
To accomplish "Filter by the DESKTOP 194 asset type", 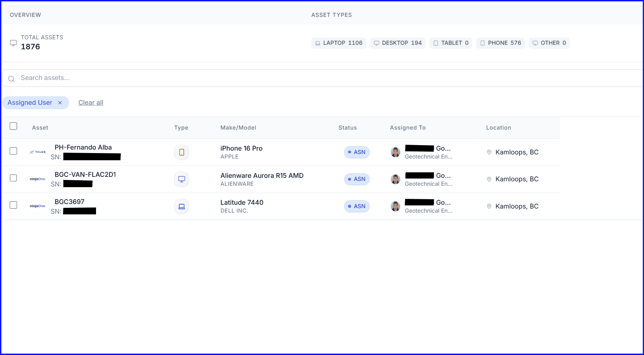I will [398, 43].
